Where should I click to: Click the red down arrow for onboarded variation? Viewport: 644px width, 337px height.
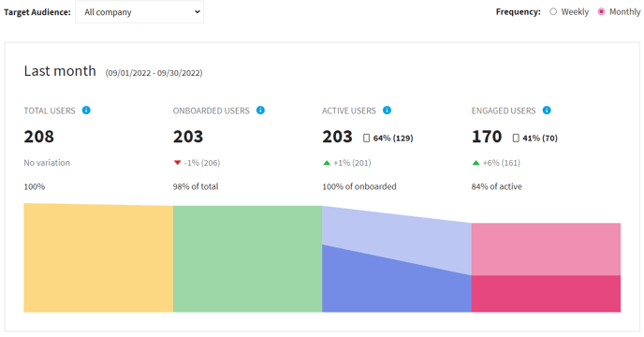click(178, 163)
